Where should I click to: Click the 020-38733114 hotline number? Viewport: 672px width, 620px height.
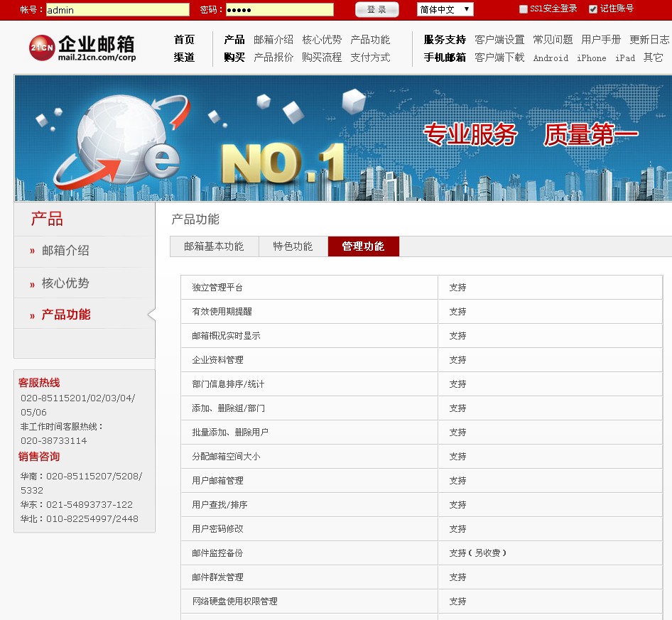tap(53, 440)
